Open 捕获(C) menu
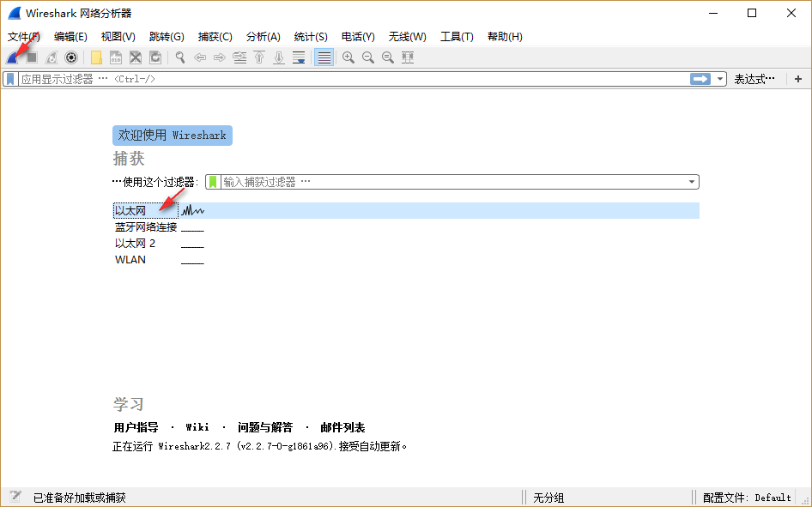The height and width of the screenshot is (507, 812). coord(215,37)
